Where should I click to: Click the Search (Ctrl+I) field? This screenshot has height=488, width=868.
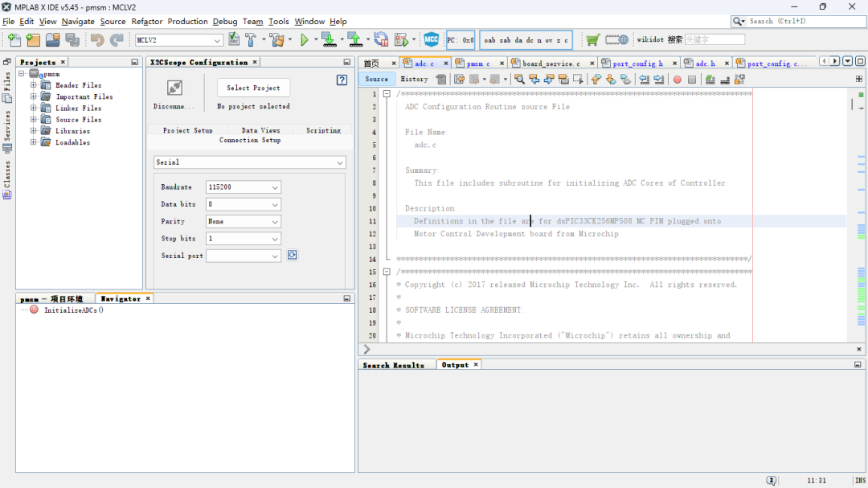[805, 21]
